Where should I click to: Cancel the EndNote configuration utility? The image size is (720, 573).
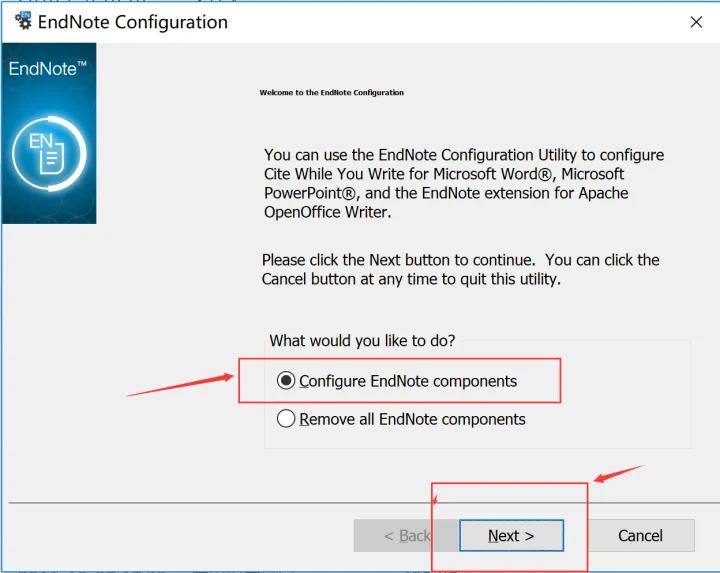click(x=640, y=536)
